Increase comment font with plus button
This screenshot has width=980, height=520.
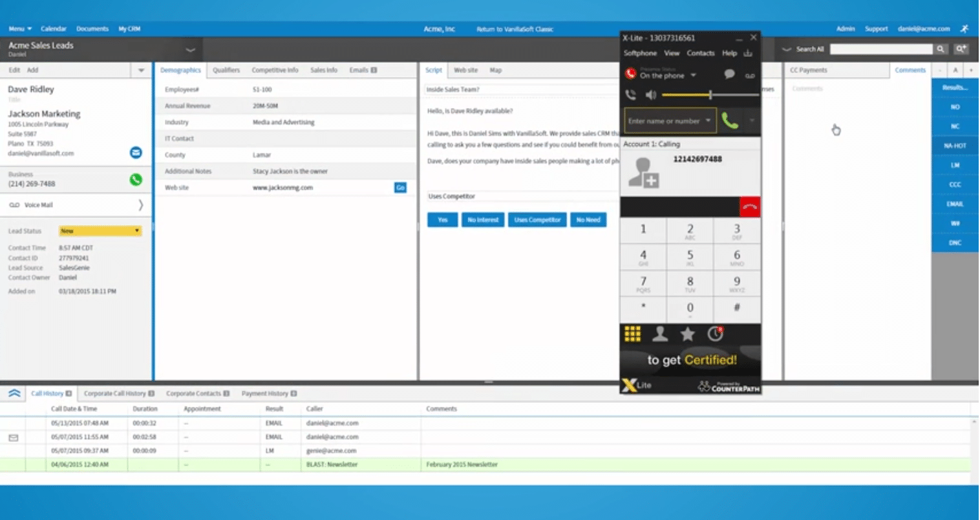pos(971,70)
